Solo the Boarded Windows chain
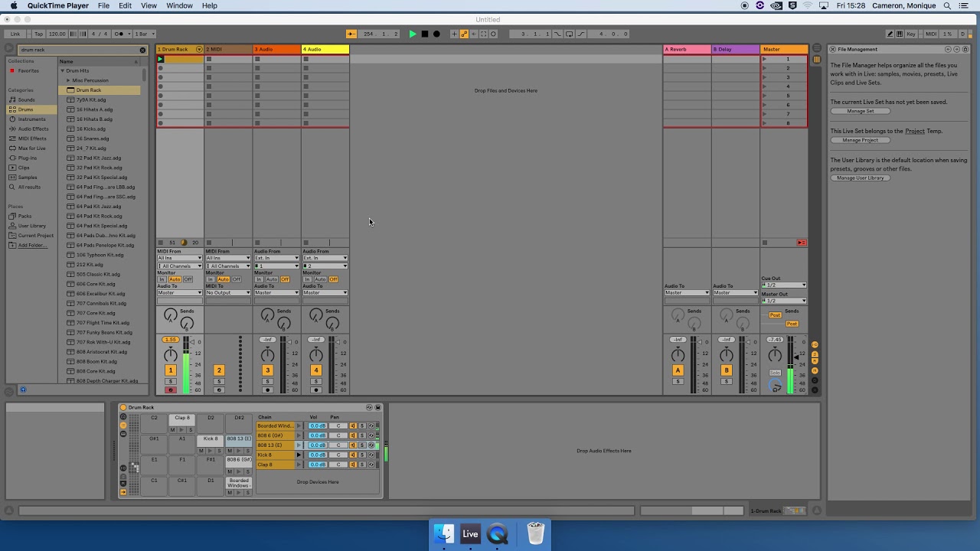This screenshot has height=551, width=980. (362, 426)
